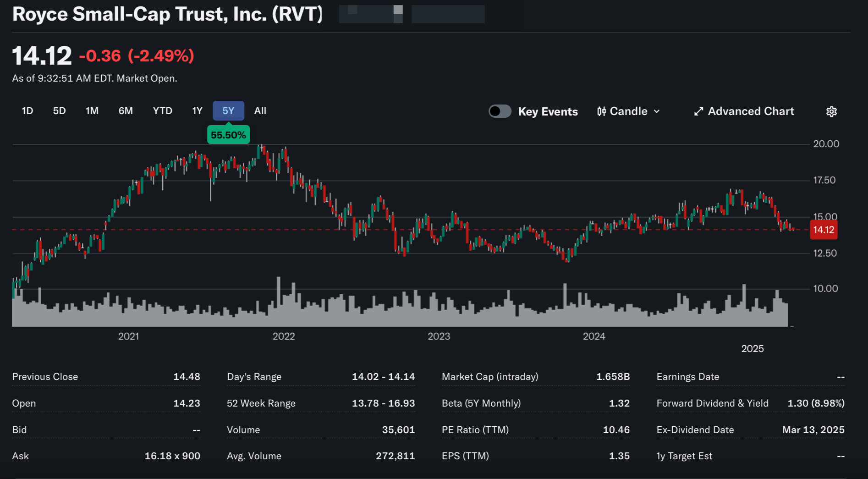Select the 5Y time range tab
Image resolution: width=868 pixels, height=479 pixels.
pos(228,111)
